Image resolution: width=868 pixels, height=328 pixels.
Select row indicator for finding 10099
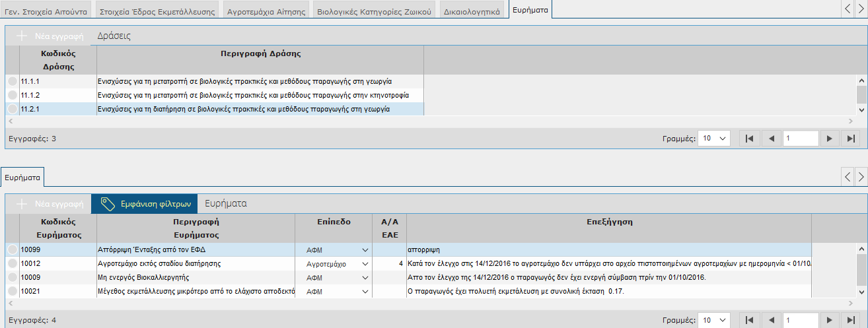click(x=13, y=250)
